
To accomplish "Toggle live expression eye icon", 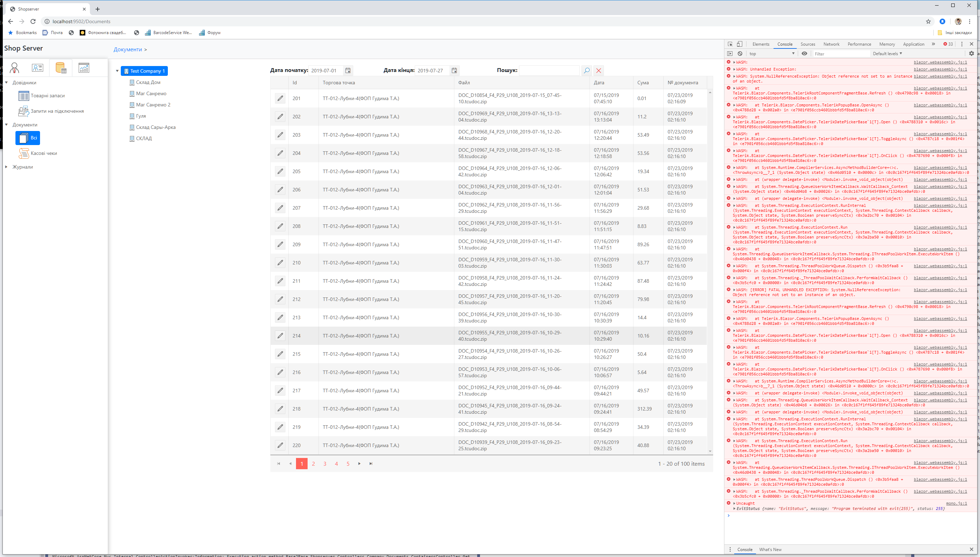I will coord(804,53).
